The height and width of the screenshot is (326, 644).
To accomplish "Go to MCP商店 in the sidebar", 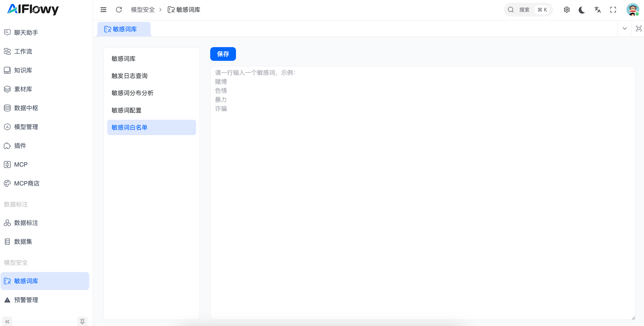I will tap(27, 184).
